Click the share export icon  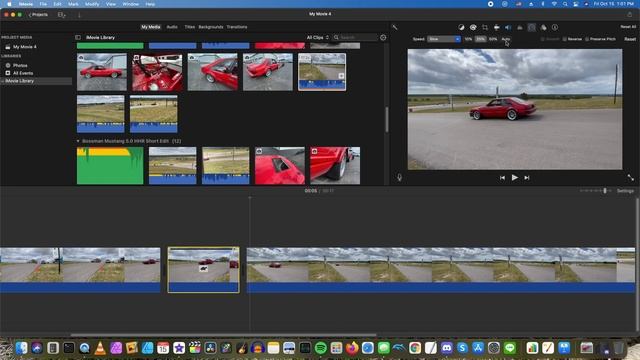[630, 14]
